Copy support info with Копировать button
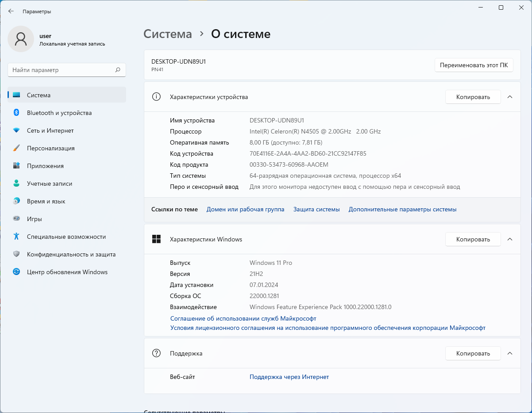Viewport: 532px width, 413px height. [x=473, y=353]
